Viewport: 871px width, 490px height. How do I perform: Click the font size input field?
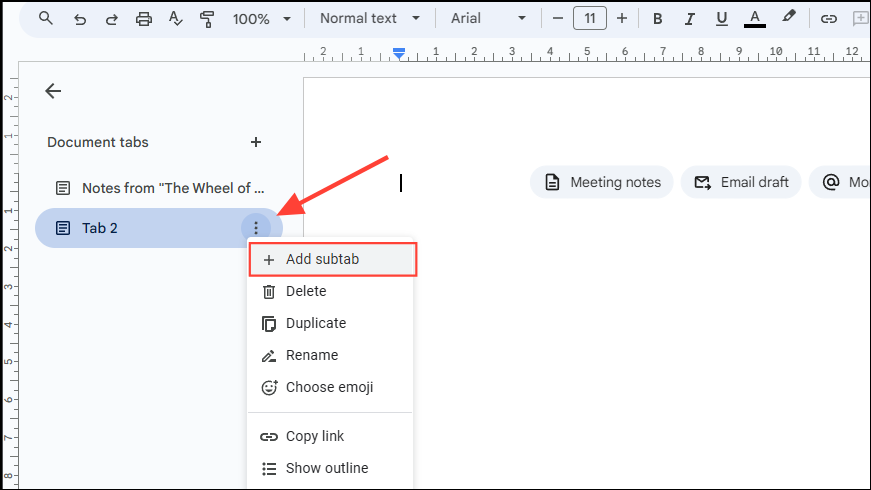coord(590,18)
